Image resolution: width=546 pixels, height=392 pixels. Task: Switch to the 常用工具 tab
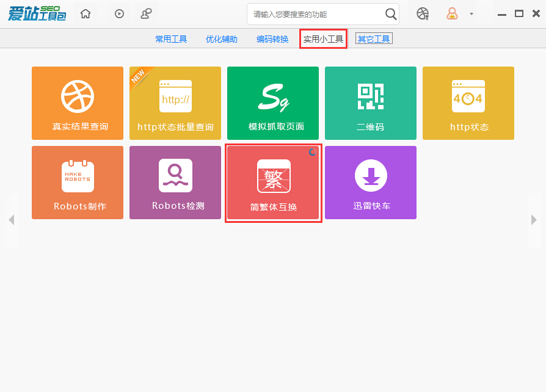tap(171, 38)
